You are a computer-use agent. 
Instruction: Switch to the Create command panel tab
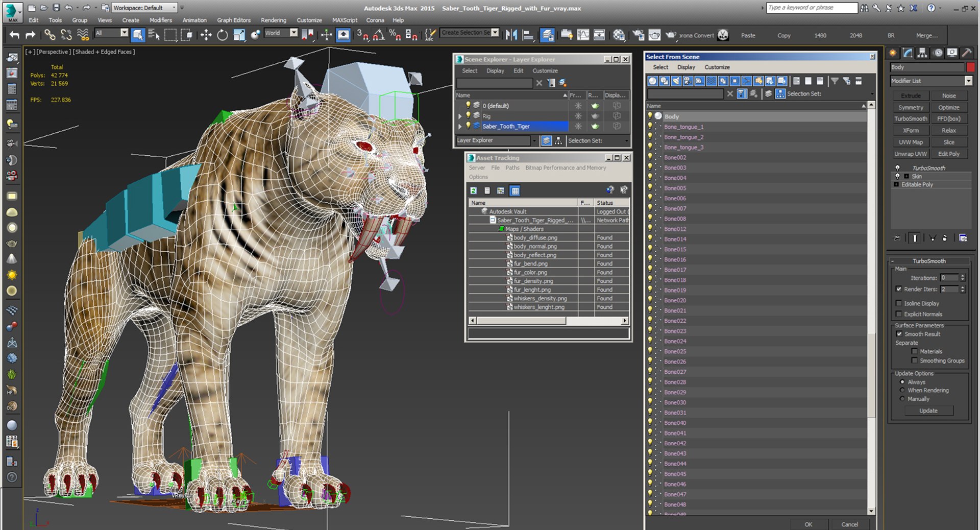coord(893,53)
